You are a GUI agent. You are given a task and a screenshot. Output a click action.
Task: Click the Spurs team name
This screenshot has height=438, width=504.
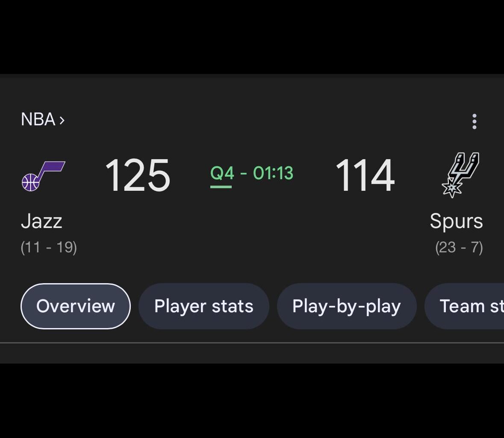456,221
